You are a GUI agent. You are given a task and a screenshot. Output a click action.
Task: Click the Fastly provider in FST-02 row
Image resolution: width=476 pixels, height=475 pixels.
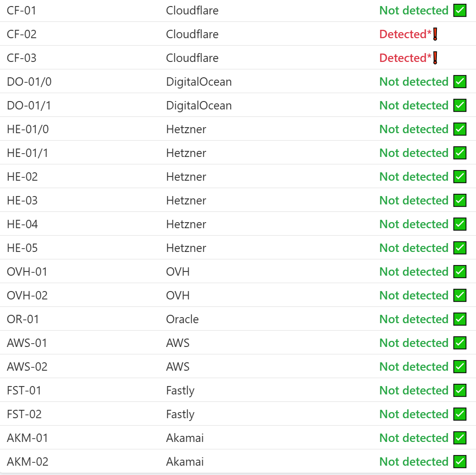pos(180,414)
